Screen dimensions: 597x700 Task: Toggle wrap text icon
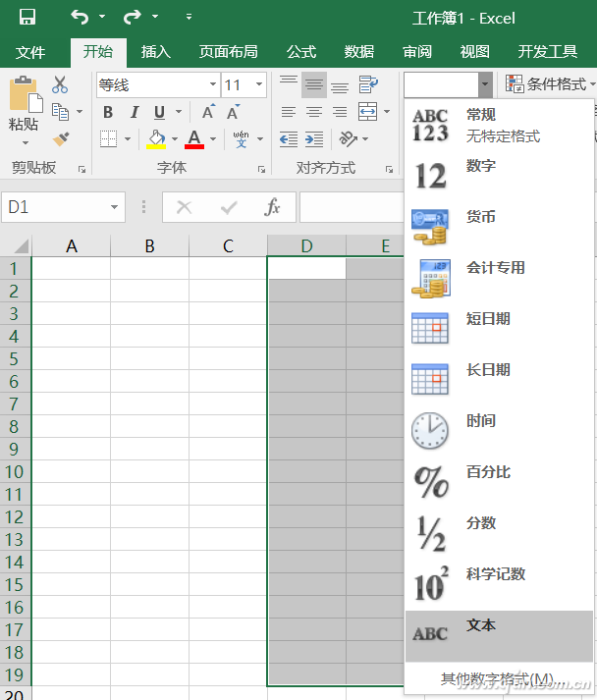[x=368, y=84]
